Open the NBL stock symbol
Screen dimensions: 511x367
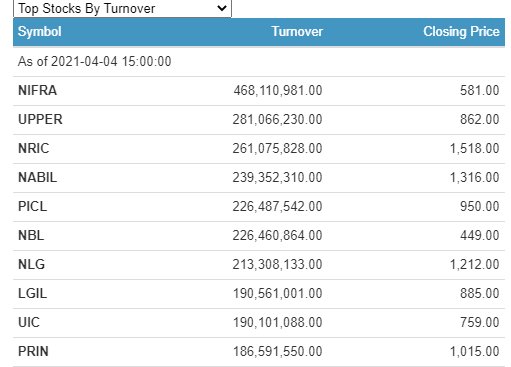(x=31, y=236)
